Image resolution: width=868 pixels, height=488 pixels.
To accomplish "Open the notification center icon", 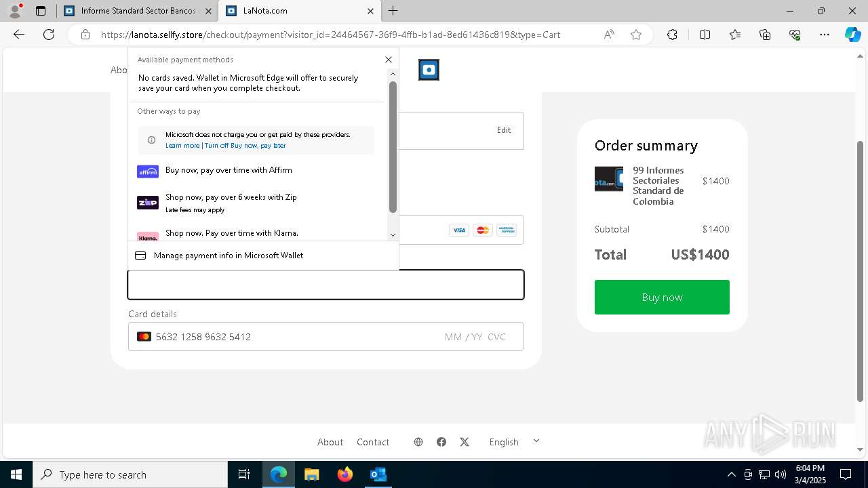I will tap(846, 474).
